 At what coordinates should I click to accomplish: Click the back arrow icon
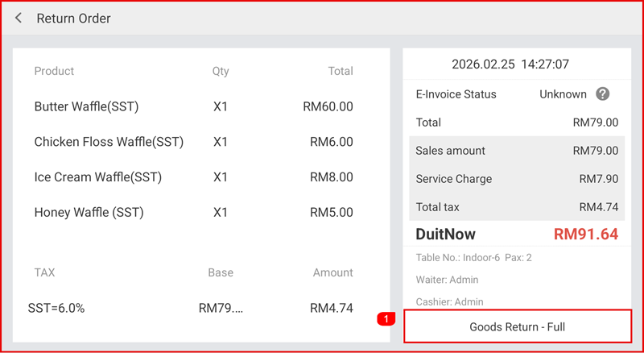[x=19, y=19]
